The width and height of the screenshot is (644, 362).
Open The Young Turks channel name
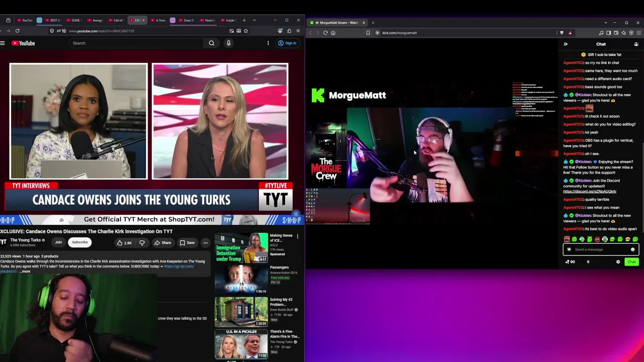[x=26, y=240]
